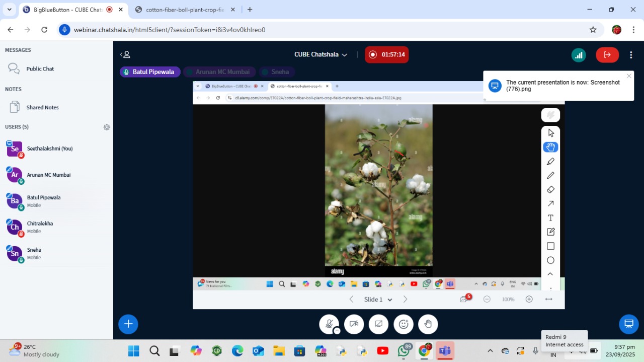Expand more whiteboard tools chevron
The height and width of the screenshot is (362, 644).
click(x=550, y=274)
